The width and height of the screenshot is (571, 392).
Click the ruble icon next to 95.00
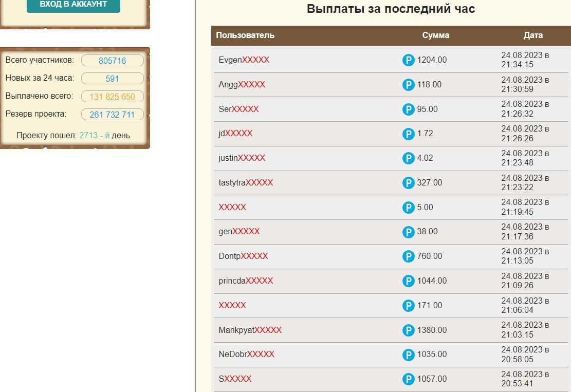point(408,109)
